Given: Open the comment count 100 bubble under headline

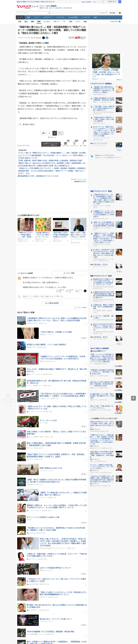Looking at the screenshot, I should pos(33,38).
